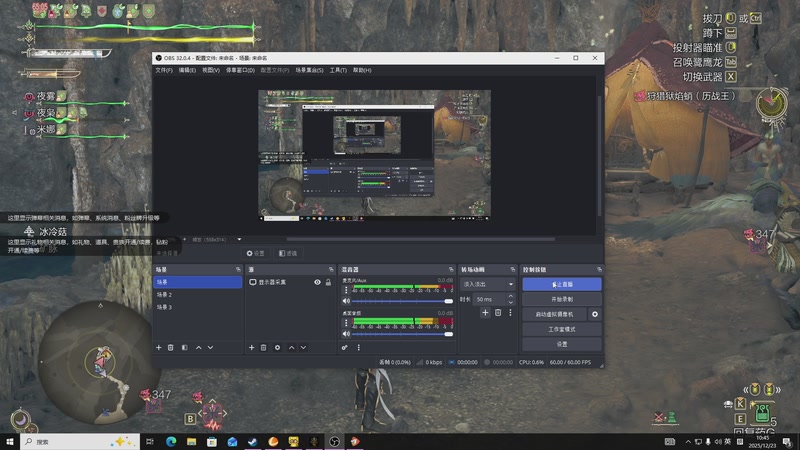
Task: Open source properties gear in Sources toolbar
Action: click(x=278, y=347)
